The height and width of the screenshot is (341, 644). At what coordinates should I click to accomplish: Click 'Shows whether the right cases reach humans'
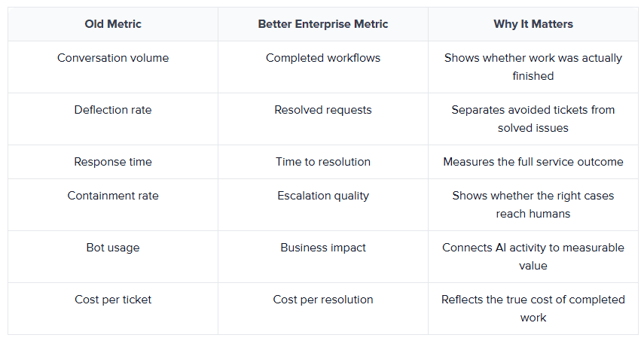(533, 205)
